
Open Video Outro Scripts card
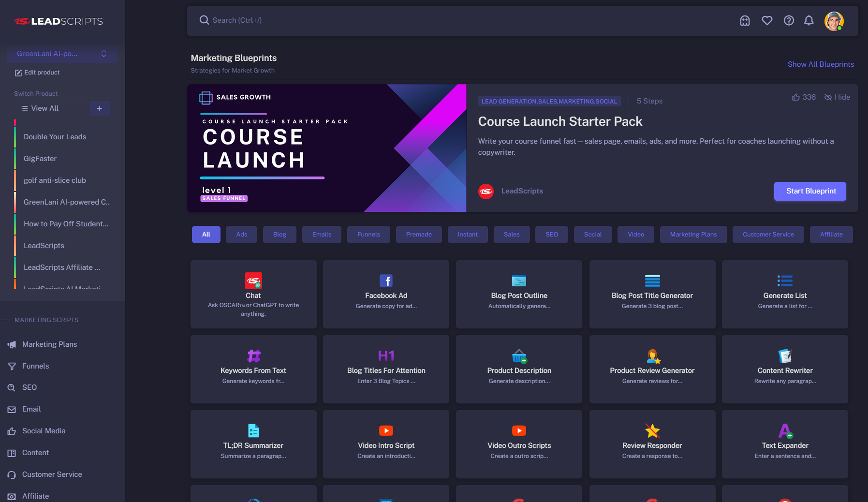pos(519,444)
